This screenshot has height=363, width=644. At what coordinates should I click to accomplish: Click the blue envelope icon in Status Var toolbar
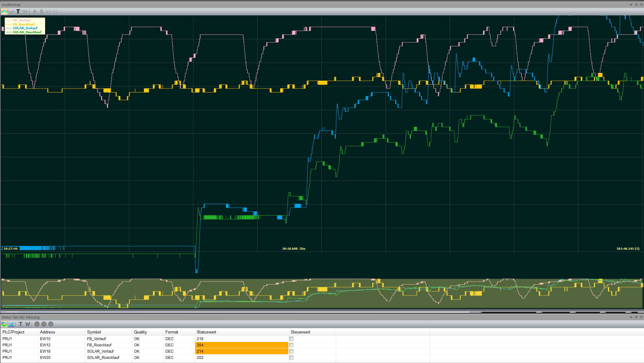pos(11,324)
